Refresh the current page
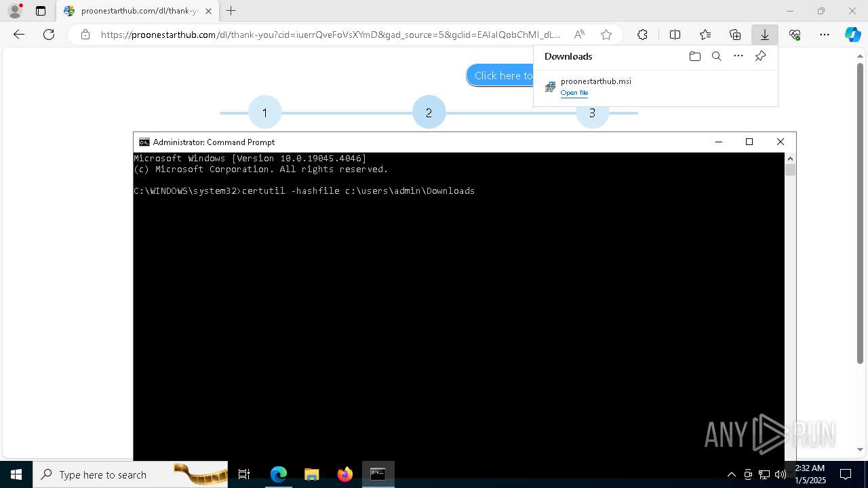 [x=49, y=35]
